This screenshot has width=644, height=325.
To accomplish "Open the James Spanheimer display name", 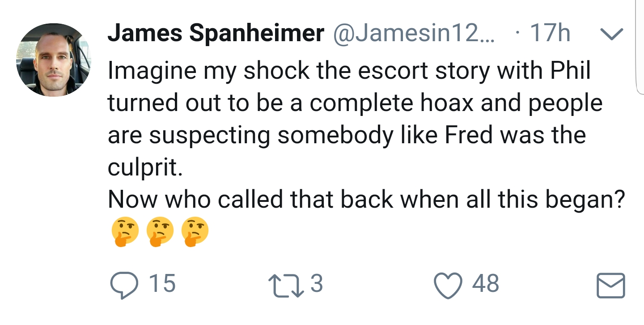I will pos(216,34).
